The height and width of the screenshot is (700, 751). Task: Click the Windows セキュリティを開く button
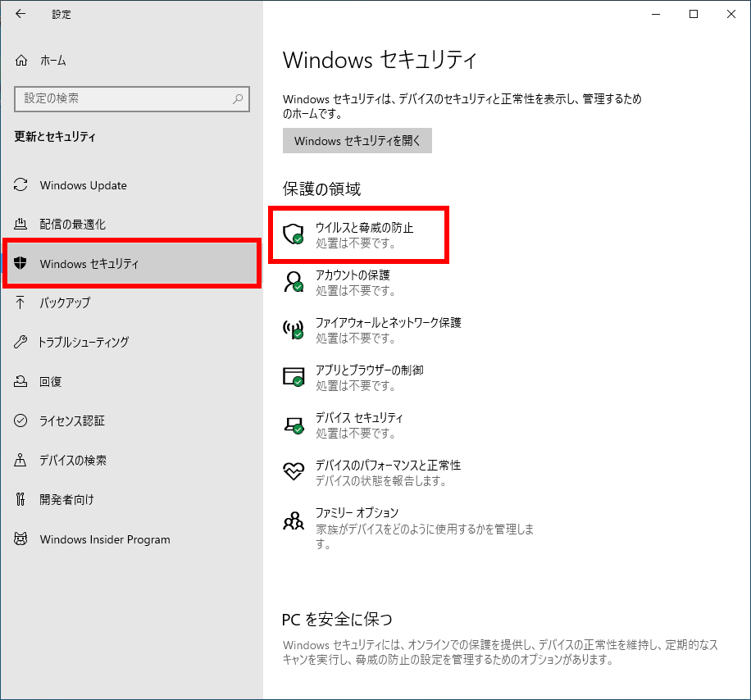coord(357,141)
